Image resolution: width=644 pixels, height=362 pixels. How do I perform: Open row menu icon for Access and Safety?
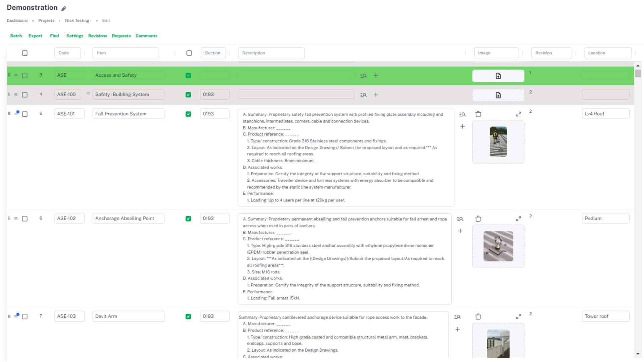[16, 75]
